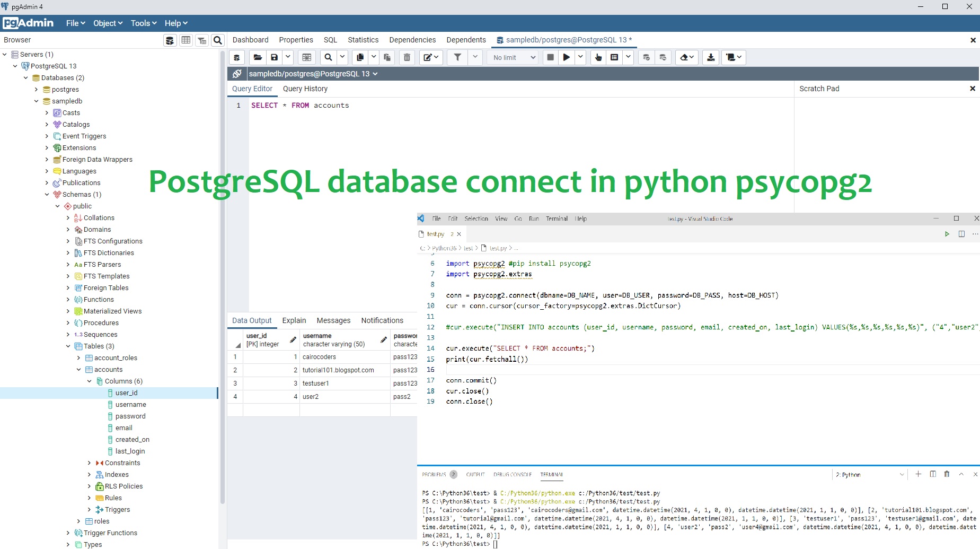Close the Scratch Pad panel
Screen dimensions: 980x549
[973, 89]
